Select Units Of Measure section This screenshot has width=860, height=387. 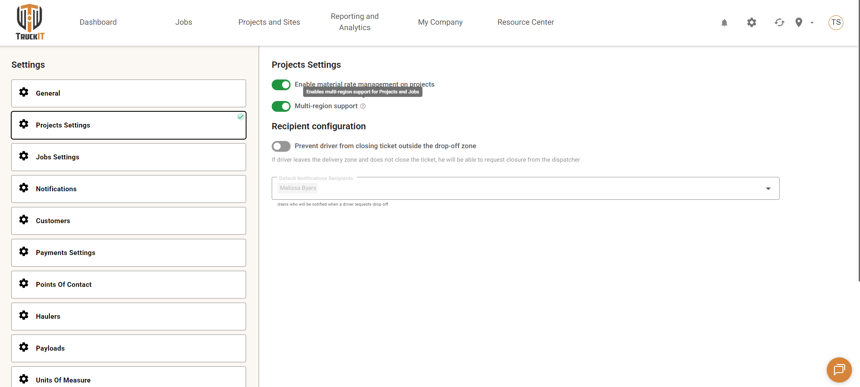(x=128, y=377)
